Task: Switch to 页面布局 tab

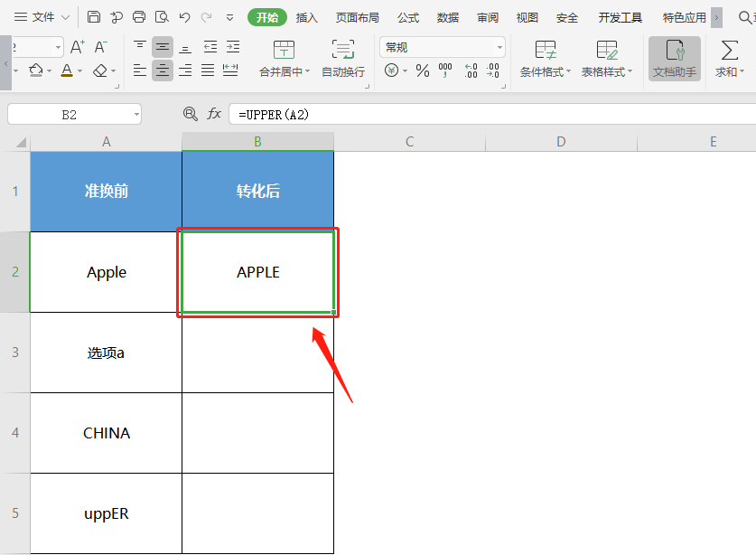Action: click(x=358, y=18)
